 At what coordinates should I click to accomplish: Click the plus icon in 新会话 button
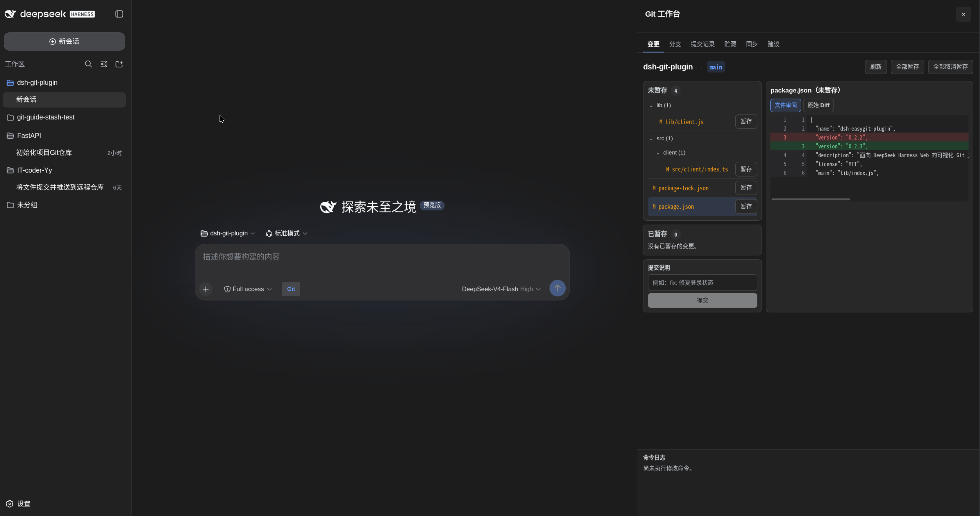click(x=52, y=41)
